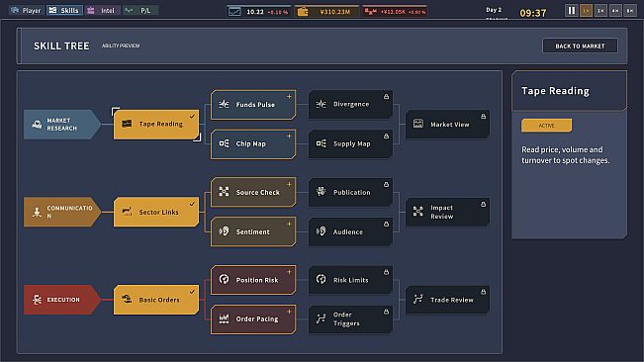Open the Intel tab
Image resolution: width=644 pixels, height=362 pixels.
pyautogui.click(x=102, y=10)
